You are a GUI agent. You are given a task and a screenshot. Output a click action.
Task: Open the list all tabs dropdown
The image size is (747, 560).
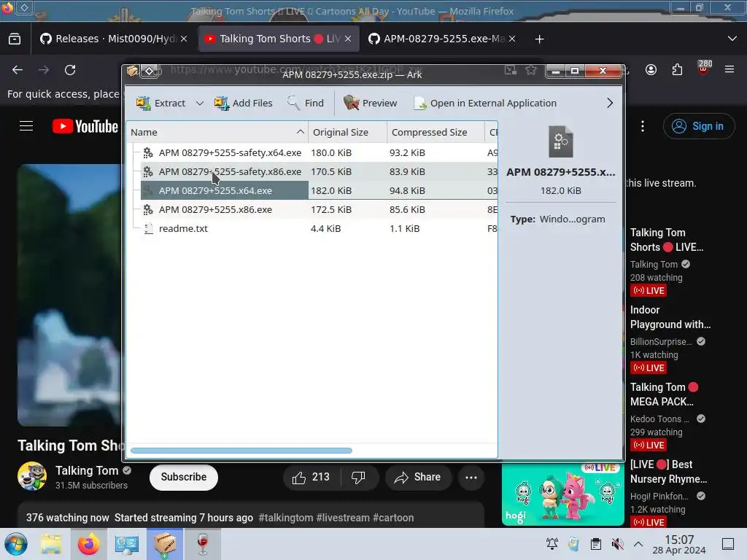732,39
